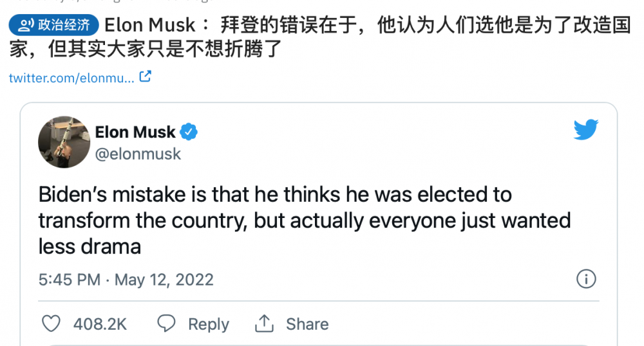Open Elon Musk's profile avatar
This screenshot has height=346, width=644.
click(x=64, y=142)
